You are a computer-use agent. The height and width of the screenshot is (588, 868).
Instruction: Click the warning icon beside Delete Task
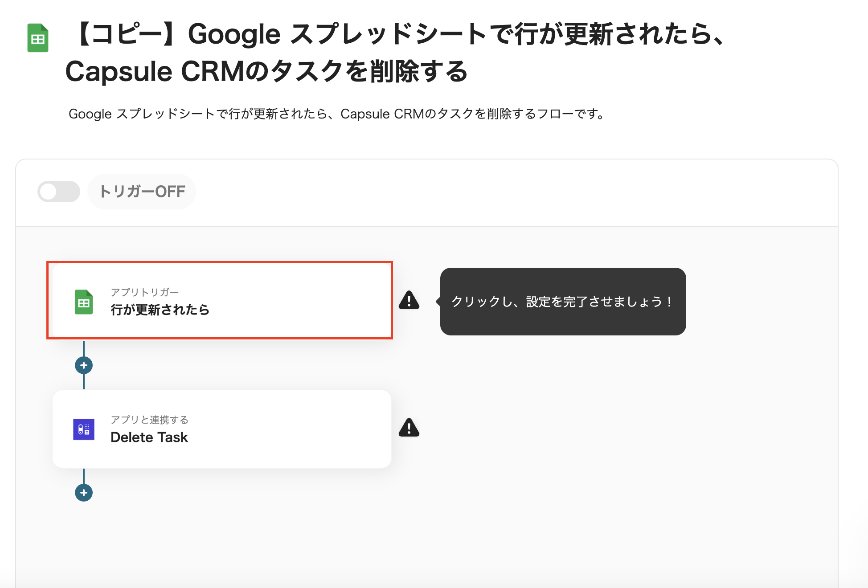point(409,428)
